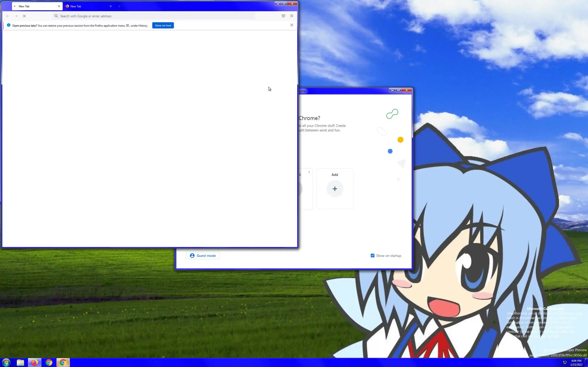Open the three-dot menu on profile card
Screen dimensions: 588x367
(309, 172)
